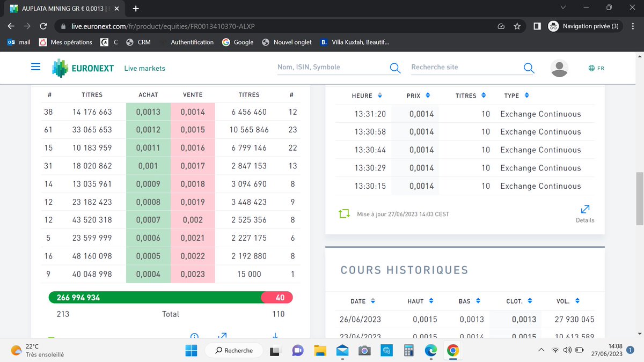The image size is (644, 362).
Task: Click the Chrome taskbar icon
Action: point(453,351)
